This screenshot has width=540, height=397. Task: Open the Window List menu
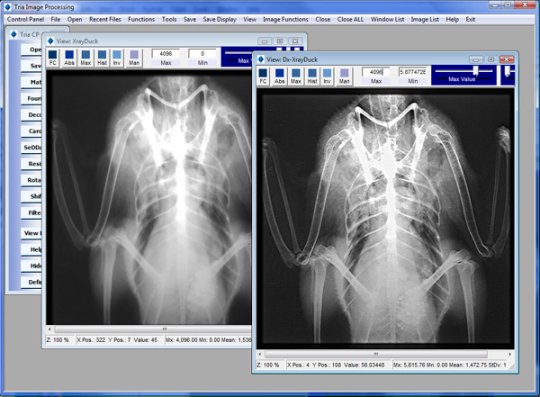tap(387, 19)
